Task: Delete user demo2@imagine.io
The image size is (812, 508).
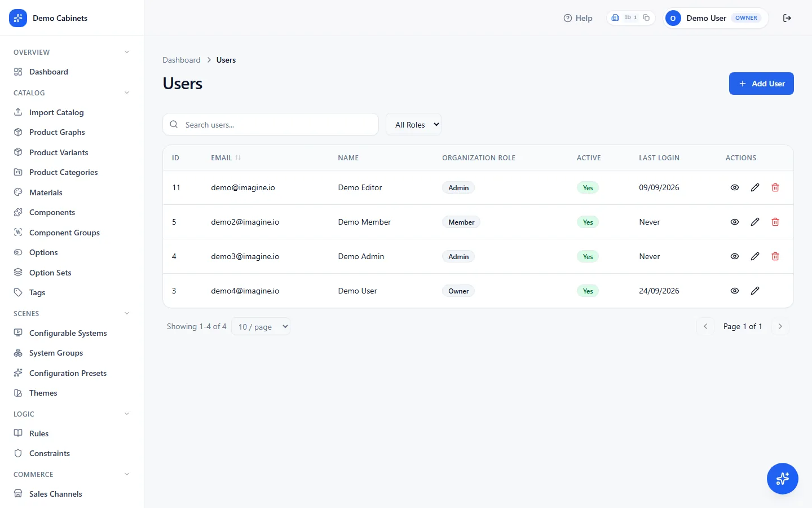Action: pos(775,222)
